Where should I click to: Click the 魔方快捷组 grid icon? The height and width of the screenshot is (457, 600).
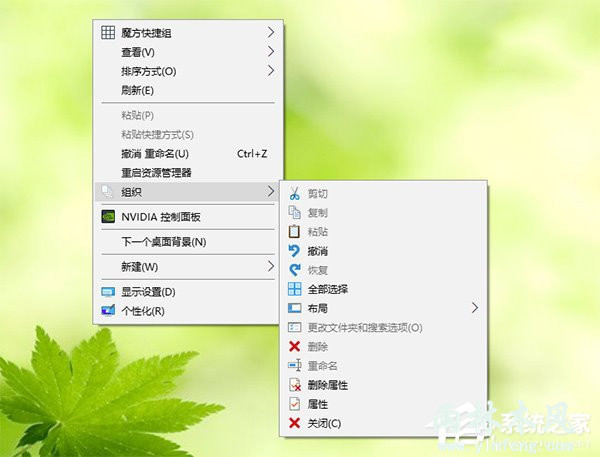(108, 33)
